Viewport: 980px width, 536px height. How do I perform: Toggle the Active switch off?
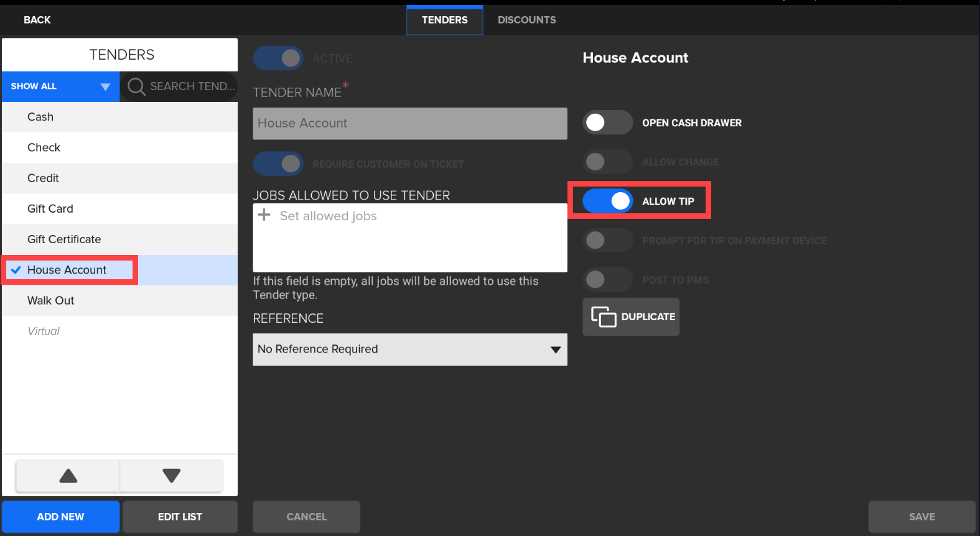(x=278, y=58)
